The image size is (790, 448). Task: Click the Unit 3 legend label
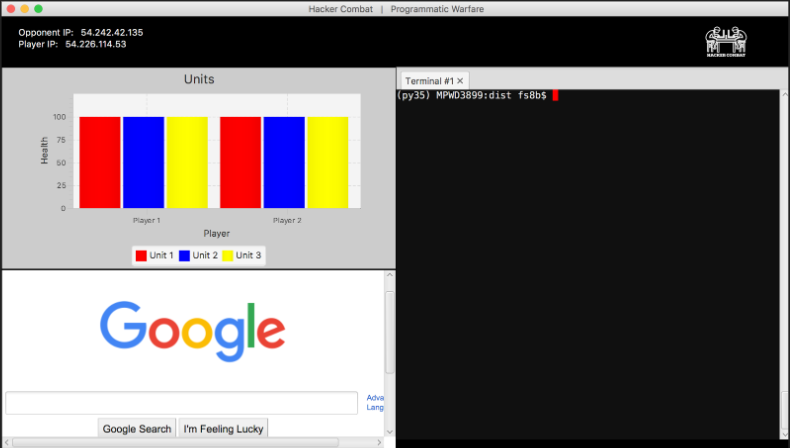[x=248, y=255]
